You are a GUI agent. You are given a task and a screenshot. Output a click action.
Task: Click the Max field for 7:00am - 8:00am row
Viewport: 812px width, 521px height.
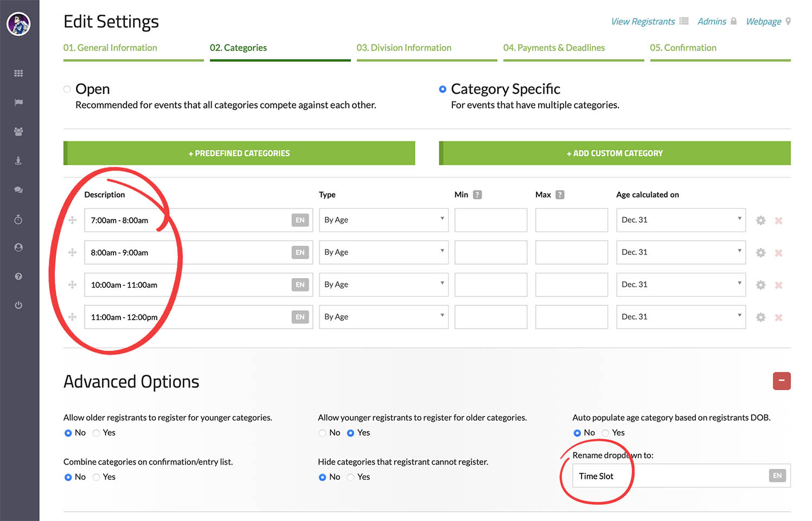(x=571, y=220)
